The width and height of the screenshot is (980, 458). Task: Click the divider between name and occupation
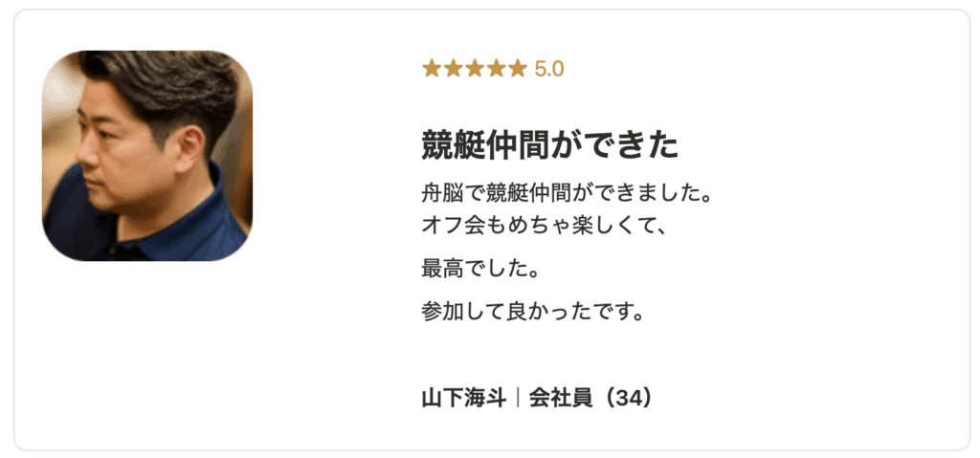(x=517, y=397)
